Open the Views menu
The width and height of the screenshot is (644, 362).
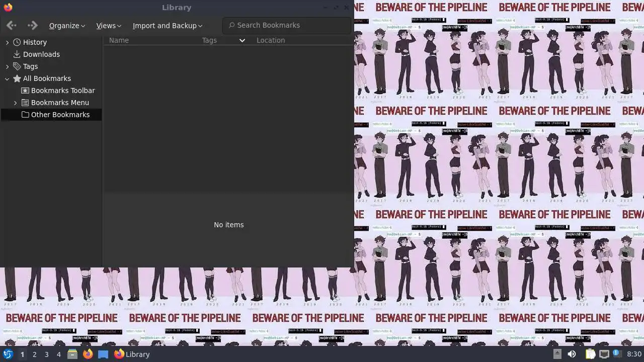pyautogui.click(x=109, y=26)
